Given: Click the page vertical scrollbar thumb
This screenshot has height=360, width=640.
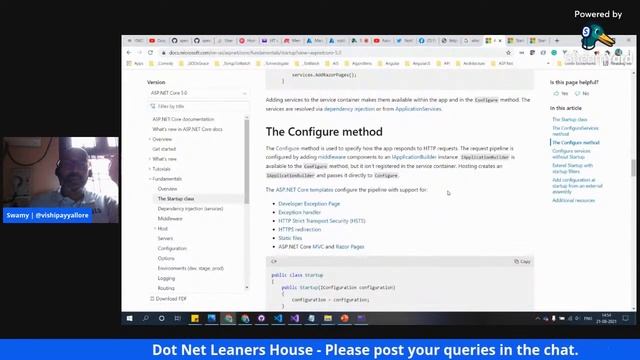Looking at the screenshot, I should 633,167.
